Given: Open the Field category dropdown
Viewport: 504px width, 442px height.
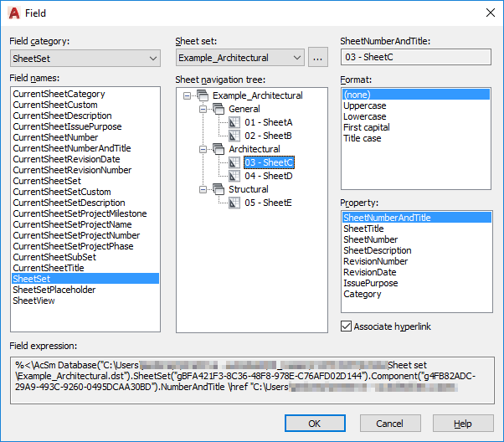Looking at the screenshot, I should click(x=85, y=59).
